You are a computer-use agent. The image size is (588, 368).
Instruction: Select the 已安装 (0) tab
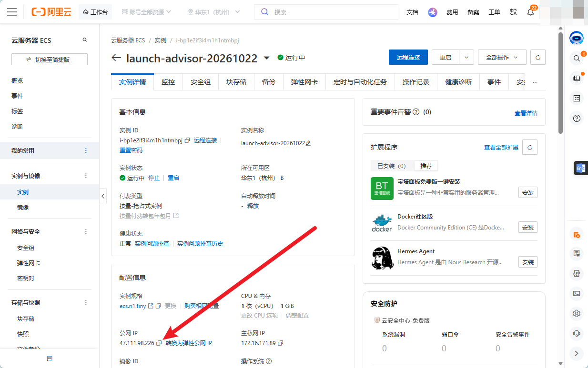point(392,166)
